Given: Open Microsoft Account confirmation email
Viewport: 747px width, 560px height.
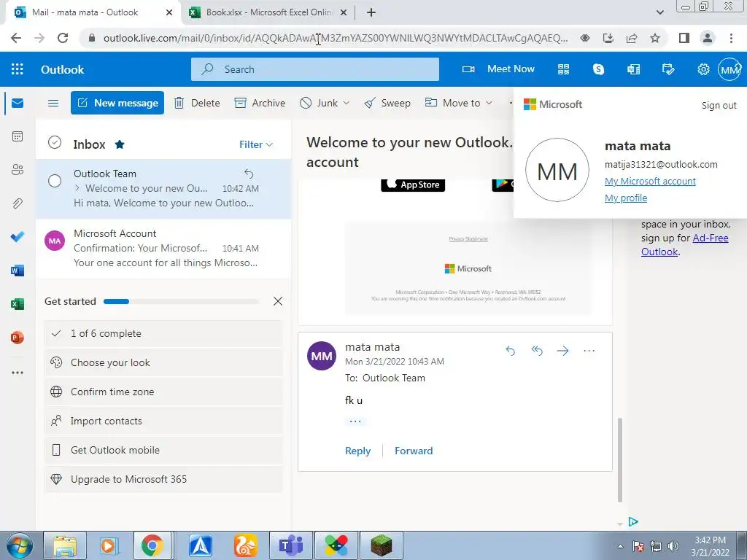Looking at the screenshot, I should 163,248.
